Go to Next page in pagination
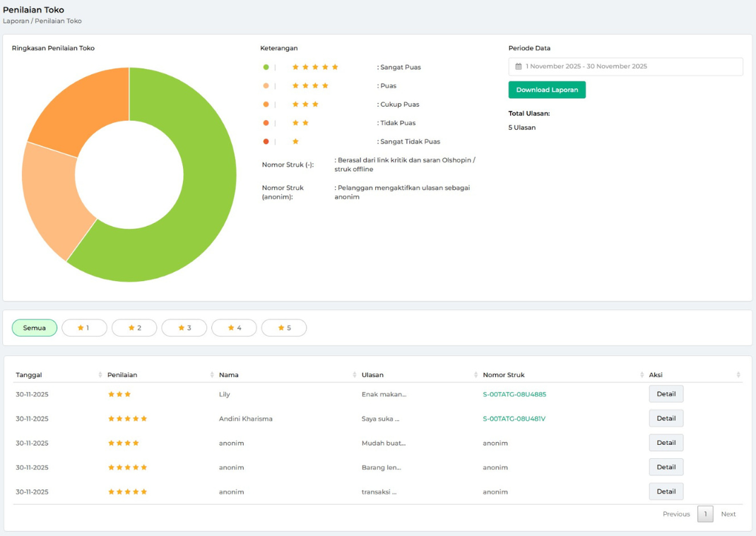This screenshot has height=536, width=756. click(x=728, y=514)
